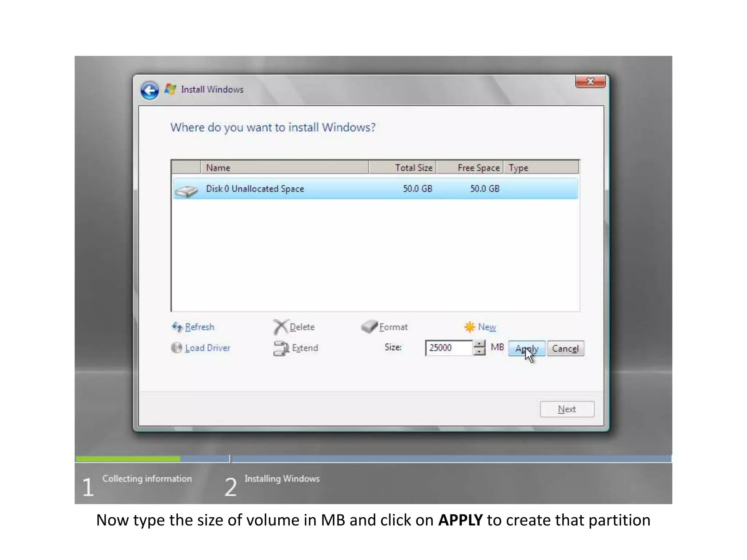Click the blue back arrow button
Screen dimensions: 747x560
150,90
